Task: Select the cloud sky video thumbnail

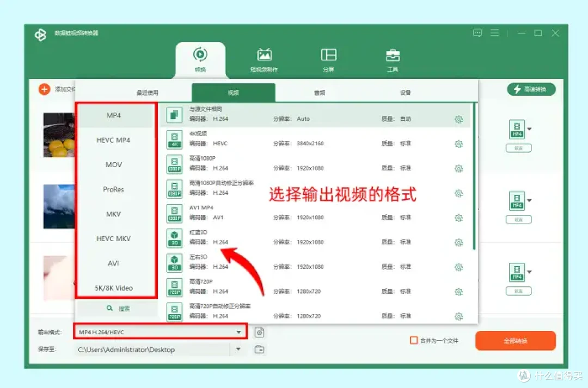Action: [x=59, y=206]
